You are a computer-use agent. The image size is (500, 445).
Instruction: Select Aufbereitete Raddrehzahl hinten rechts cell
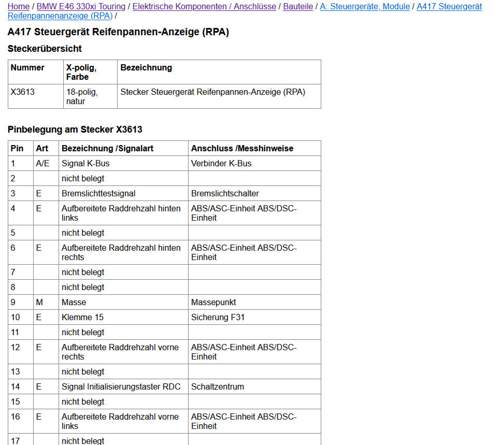tap(123, 252)
